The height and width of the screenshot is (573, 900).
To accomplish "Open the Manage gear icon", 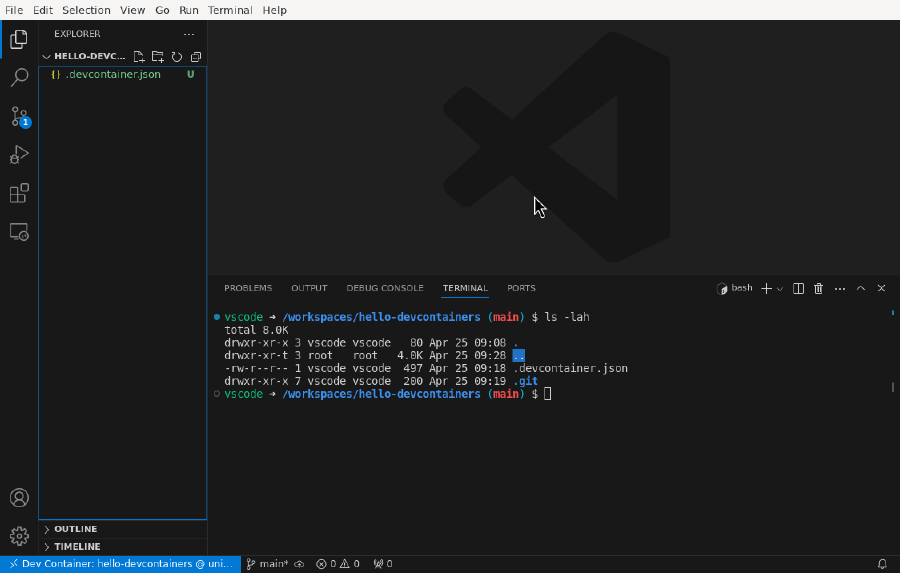I will pos(19,536).
